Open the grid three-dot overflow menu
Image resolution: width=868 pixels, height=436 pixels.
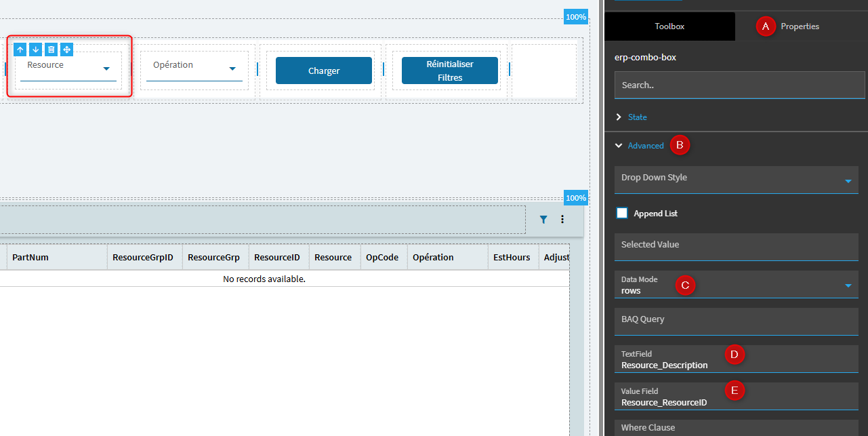click(x=562, y=220)
